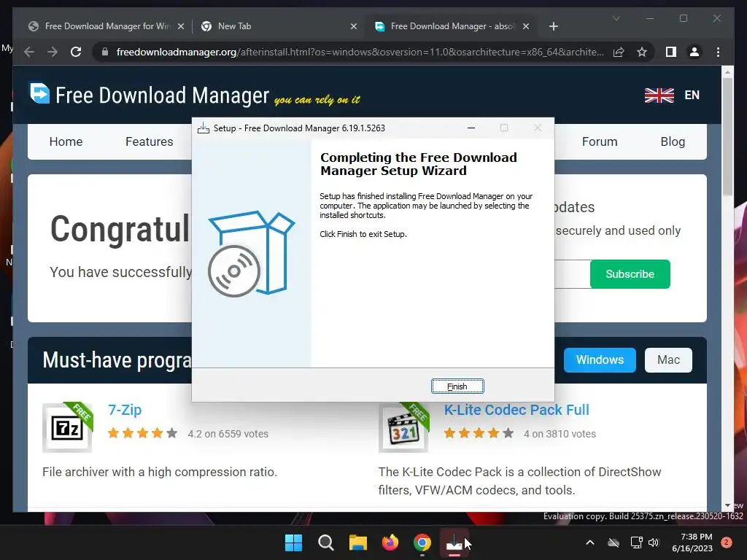Open the 7-Zip program link
Viewport: 747px width, 560px height.
tap(124, 410)
